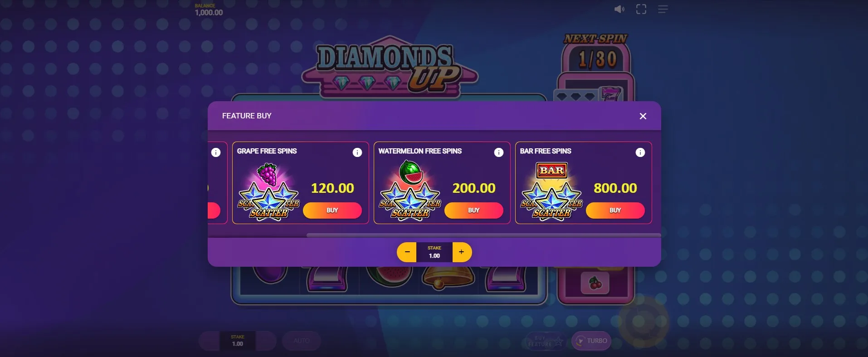Toggle fullscreen mode icon
Image resolution: width=868 pixels, height=357 pixels.
point(641,9)
